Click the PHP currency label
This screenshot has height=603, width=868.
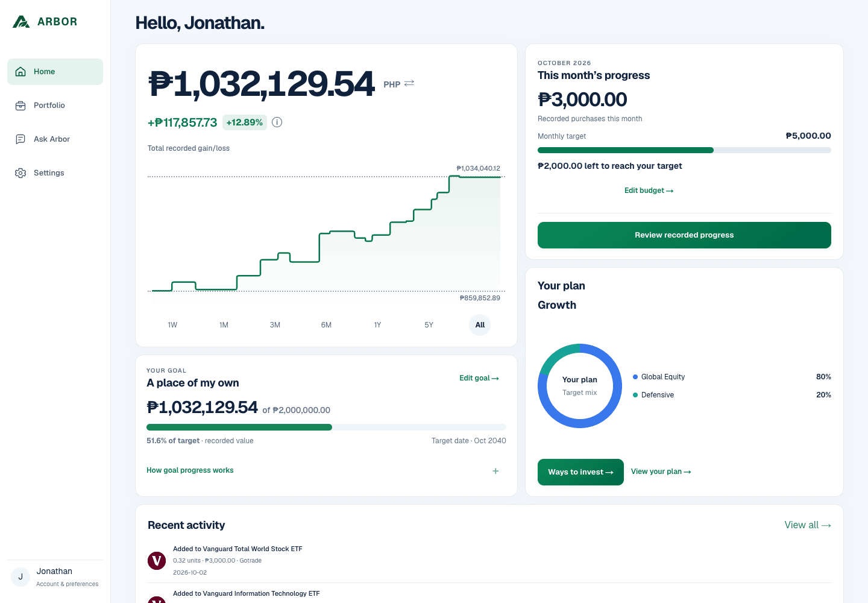392,84
